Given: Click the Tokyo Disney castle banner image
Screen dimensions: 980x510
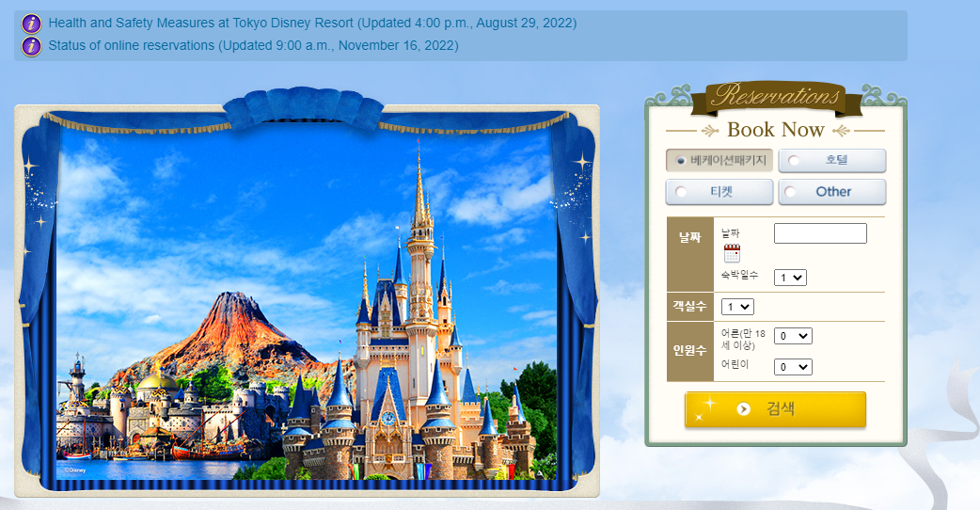Looking at the screenshot, I should coord(307,300).
